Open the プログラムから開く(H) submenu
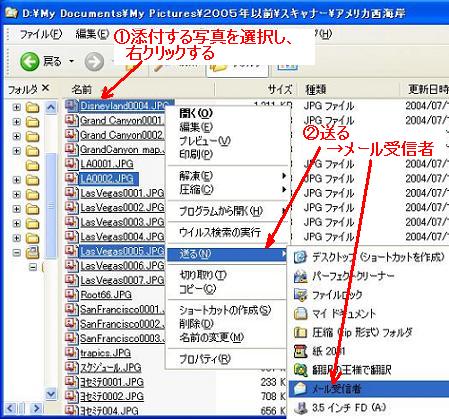 click(x=228, y=211)
